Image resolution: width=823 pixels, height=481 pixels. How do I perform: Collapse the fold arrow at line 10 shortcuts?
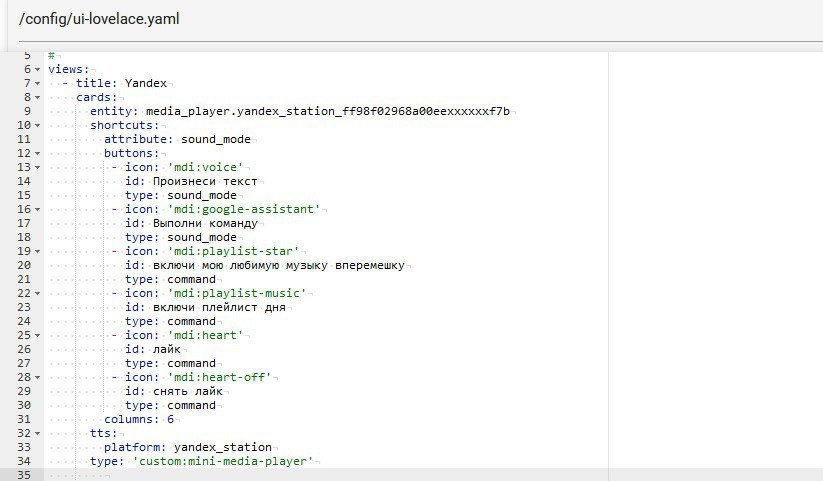pyautogui.click(x=37, y=126)
